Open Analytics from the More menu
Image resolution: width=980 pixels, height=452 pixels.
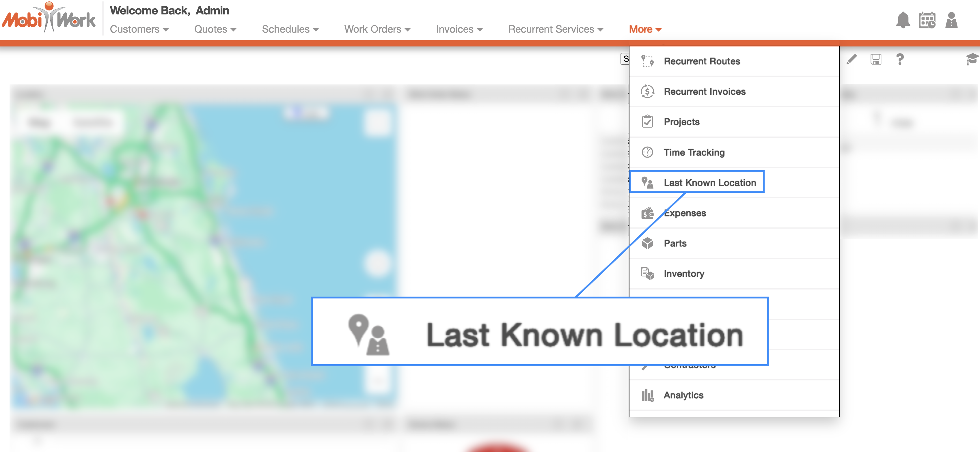click(734, 395)
